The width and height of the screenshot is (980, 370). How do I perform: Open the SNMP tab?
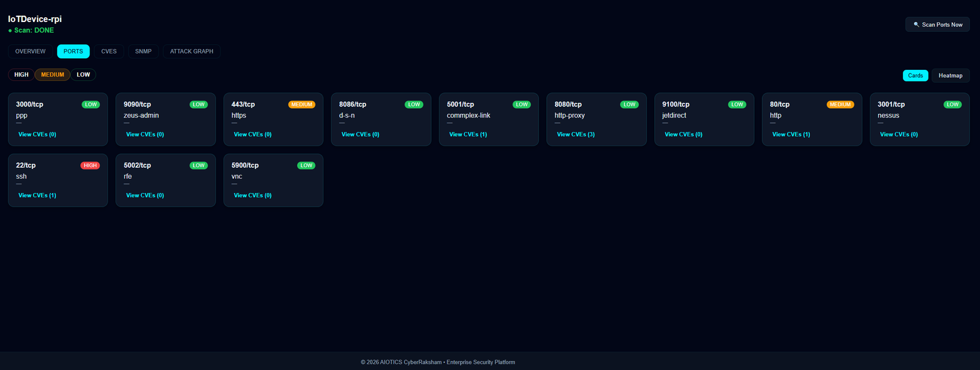[x=143, y=51]
